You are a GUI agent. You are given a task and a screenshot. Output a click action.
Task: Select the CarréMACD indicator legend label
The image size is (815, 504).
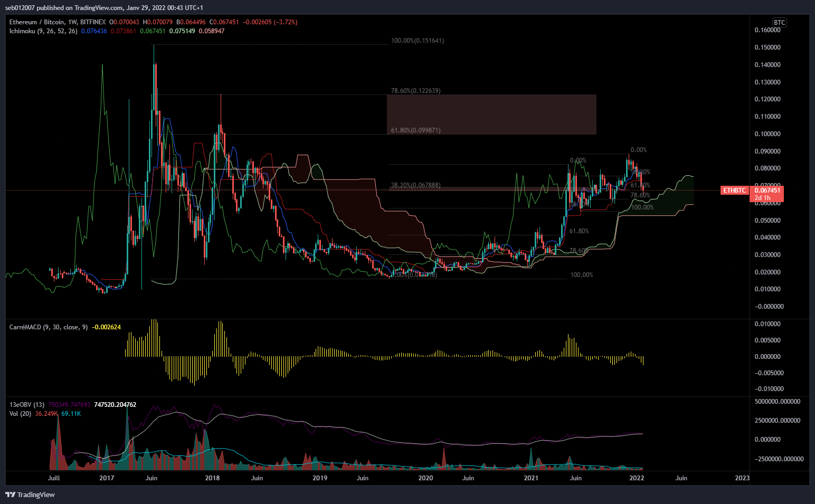click(49, 327)
